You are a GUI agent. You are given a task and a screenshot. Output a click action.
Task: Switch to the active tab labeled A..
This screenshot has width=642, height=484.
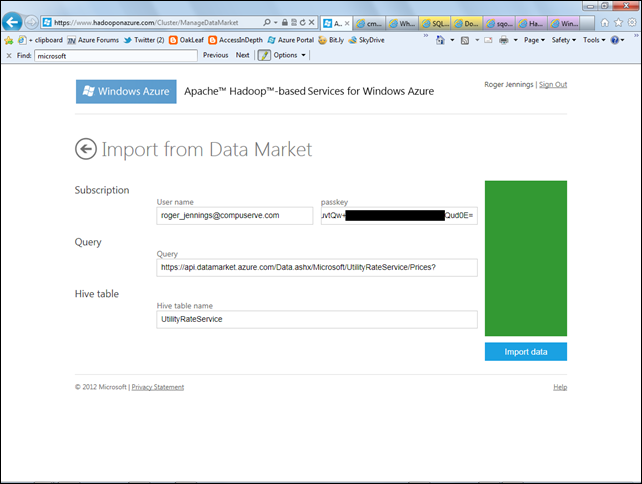332,23
